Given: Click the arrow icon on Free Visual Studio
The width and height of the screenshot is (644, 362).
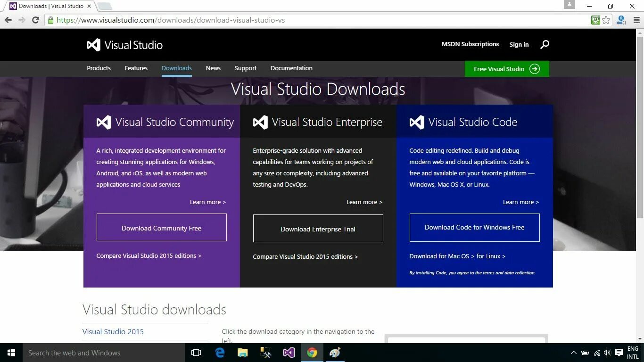Looking at the screenshot, I should coord(535,69).
